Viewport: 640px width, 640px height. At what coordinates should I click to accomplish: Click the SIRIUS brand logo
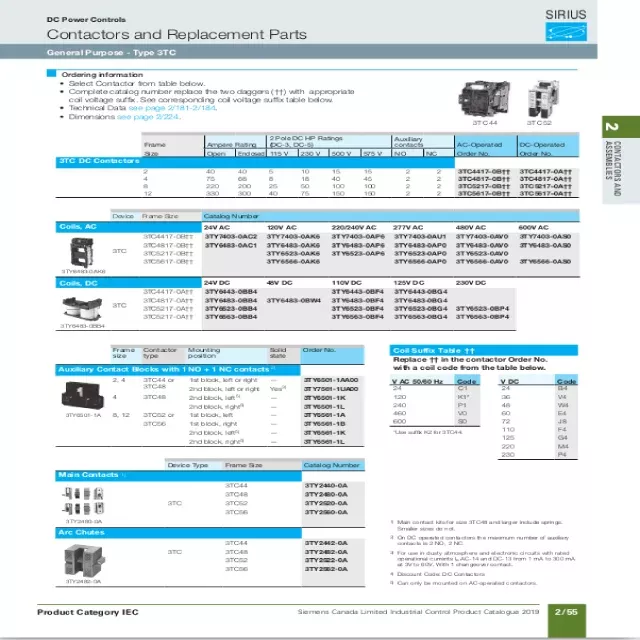tap(566, 25)
